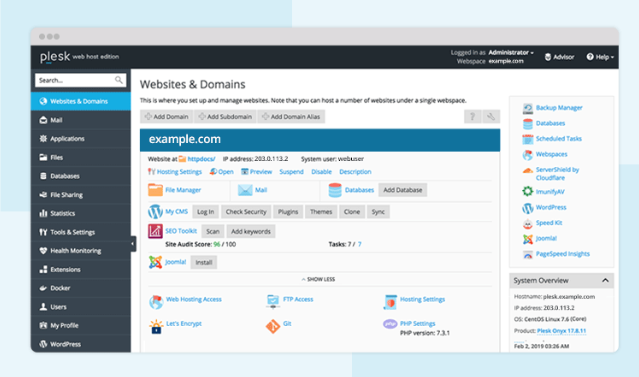Image resolution: width=639 pixels, height=377 pixels.
Task: Click the Webspaces globe icon
Action: [x=528, y=154]
